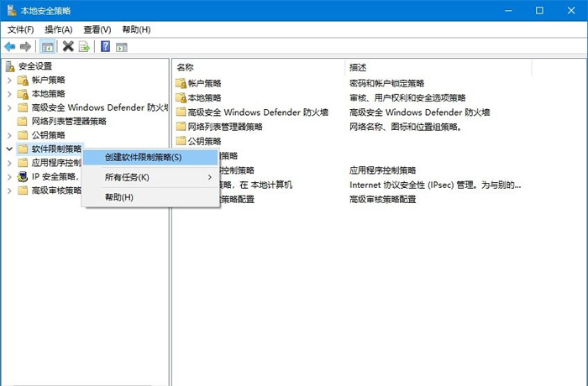Click 公钥策略 folder icon in right list
588x386 pixels.
181,141
